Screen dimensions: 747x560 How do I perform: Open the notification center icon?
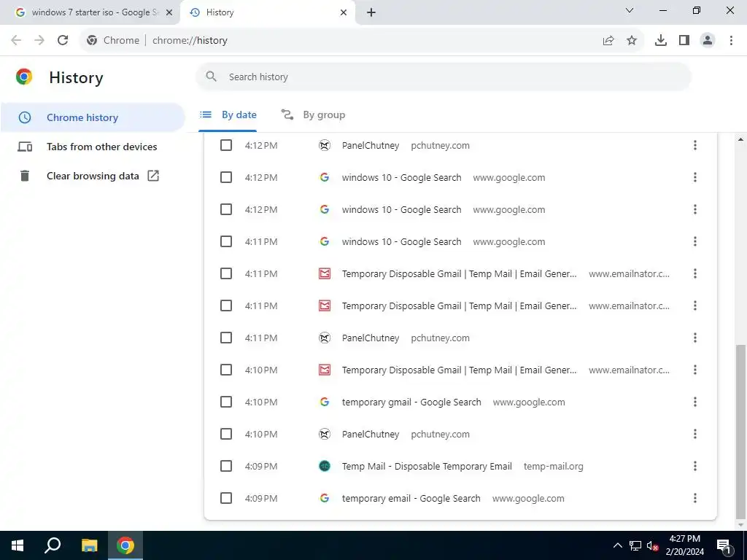tap(724, 545)
